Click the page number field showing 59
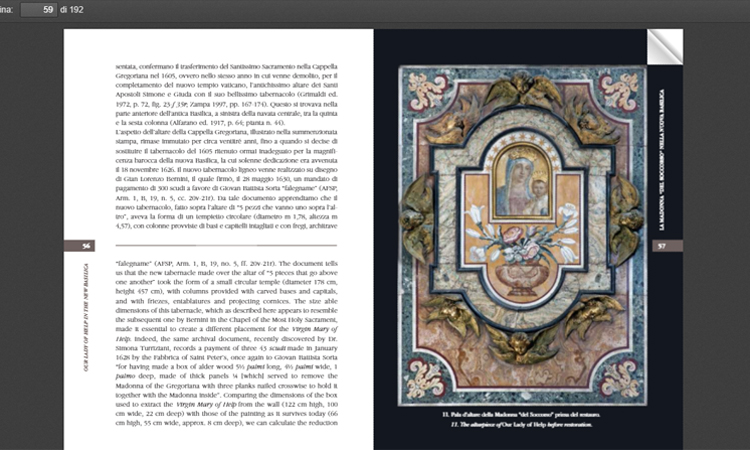Image resolution: width=750 pixels, height=450 pixels. click(x=39, y=10)
